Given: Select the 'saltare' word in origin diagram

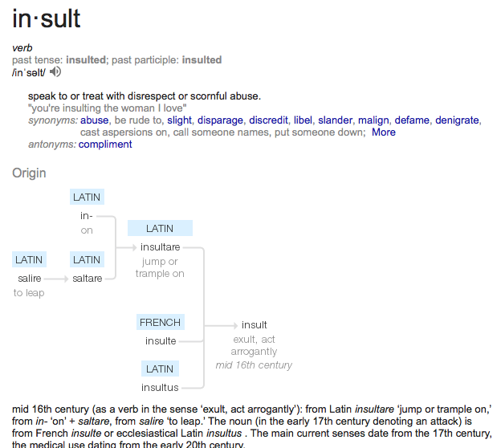Looking at the screenshot, I should [87, 279].
